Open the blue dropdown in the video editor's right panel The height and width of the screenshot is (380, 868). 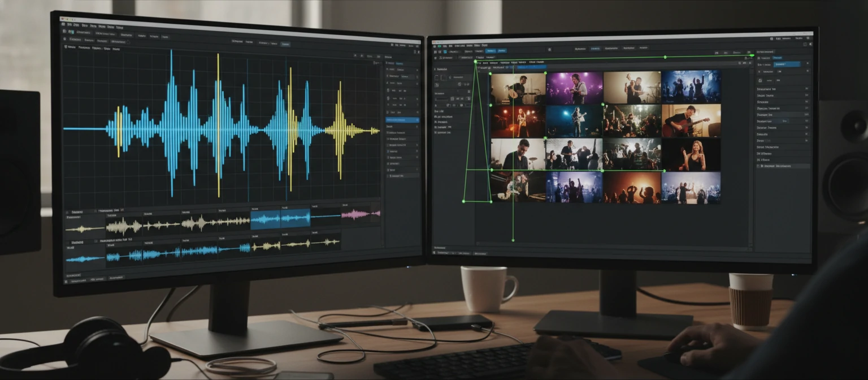point(787,64)
